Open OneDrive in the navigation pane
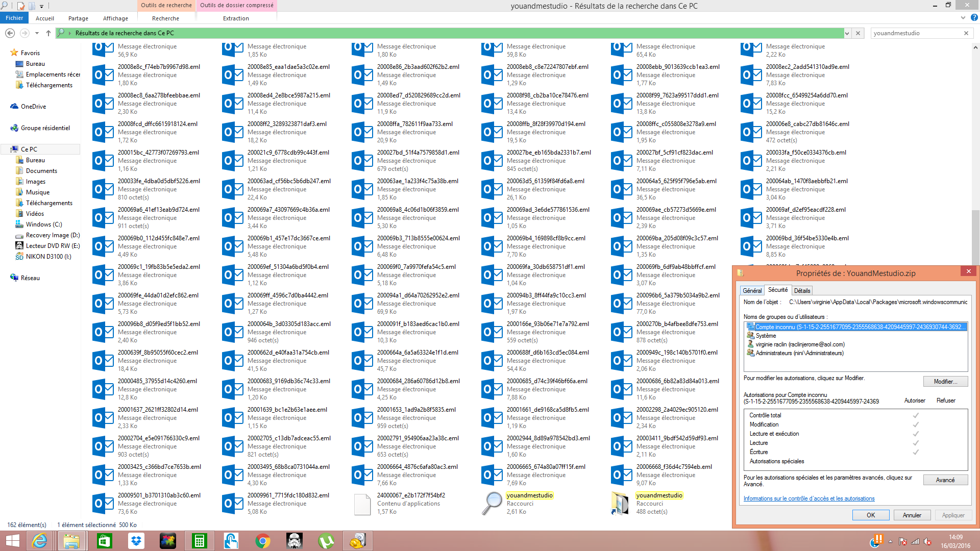The height and width of the screenshot is (551, 980). click(x=33, y=107)
